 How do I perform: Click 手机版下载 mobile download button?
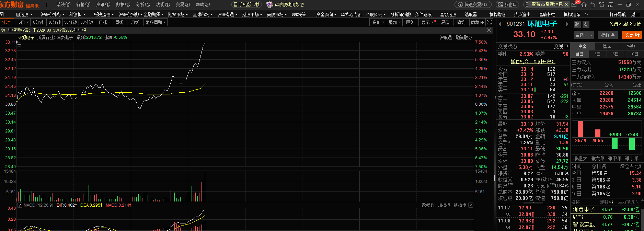pyautogui.click(x=246, y=4)
